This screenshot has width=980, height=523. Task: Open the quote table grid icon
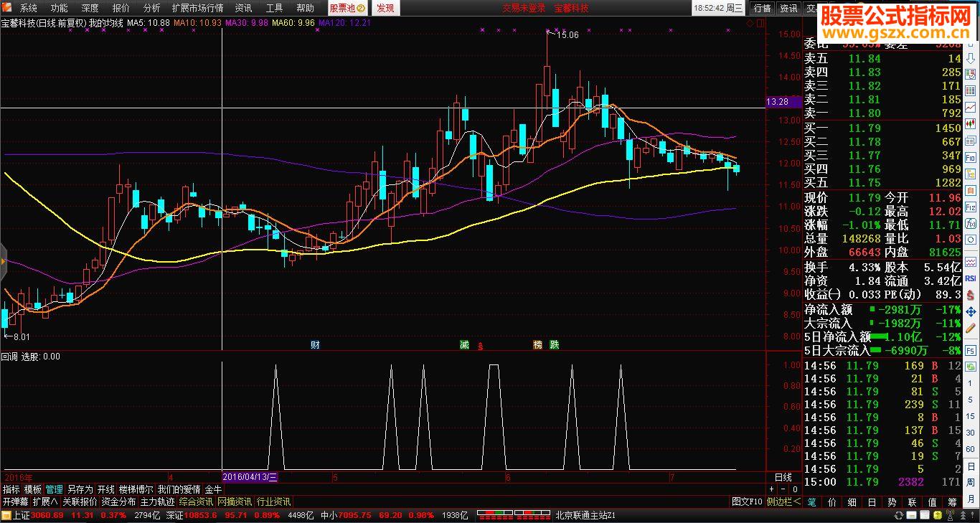click(971, 90)
